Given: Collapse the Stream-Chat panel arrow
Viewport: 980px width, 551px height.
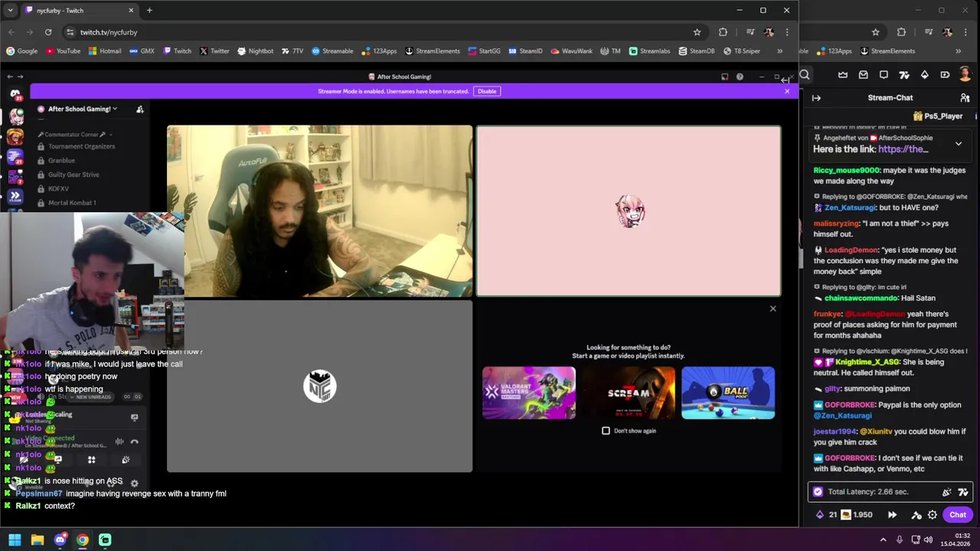Looking at the screenshot, I should pyautogui.click(x=816, y=98).
